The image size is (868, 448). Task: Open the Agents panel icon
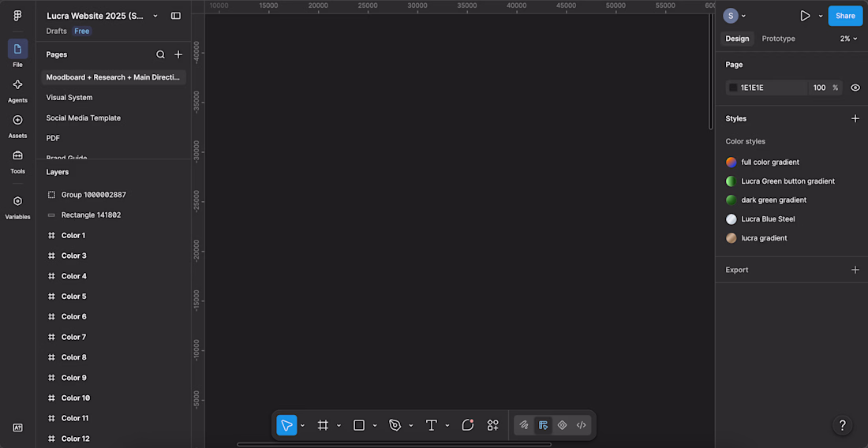coord(17,84)
